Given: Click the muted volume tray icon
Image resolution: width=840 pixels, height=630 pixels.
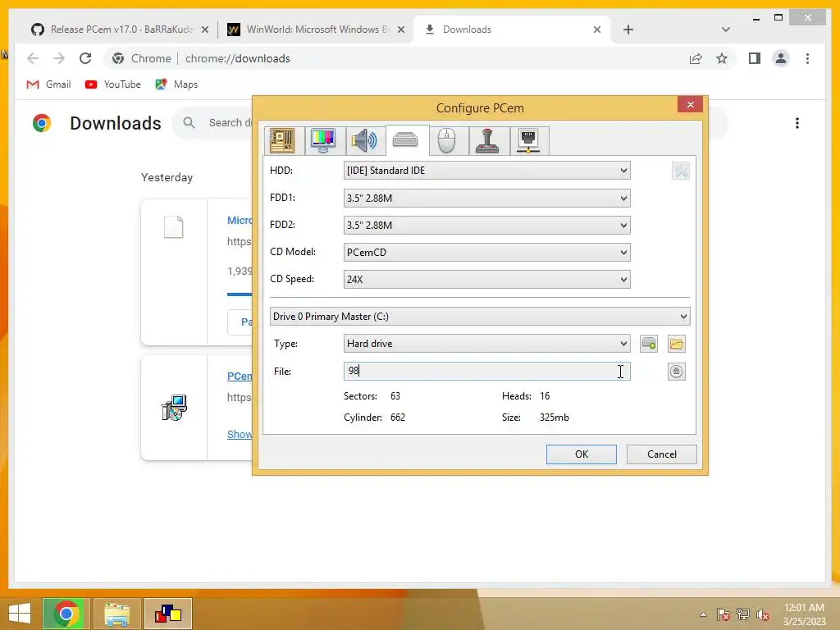Looking at the screenshot, I should pos(763,614).
